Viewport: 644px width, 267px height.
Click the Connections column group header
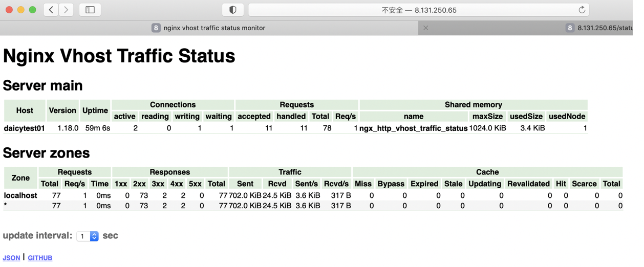point(173,104)
